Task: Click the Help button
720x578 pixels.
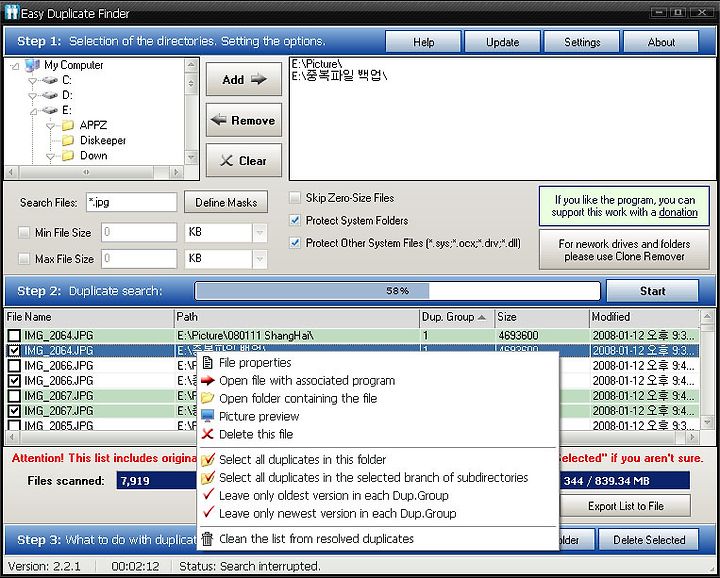Action: pyautogui.click(x=423, y=42)
